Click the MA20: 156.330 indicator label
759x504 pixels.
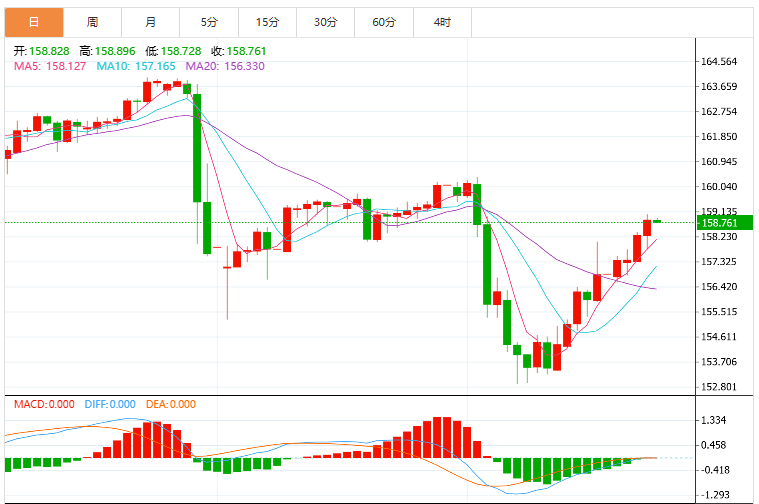click(x=225, y=66)
